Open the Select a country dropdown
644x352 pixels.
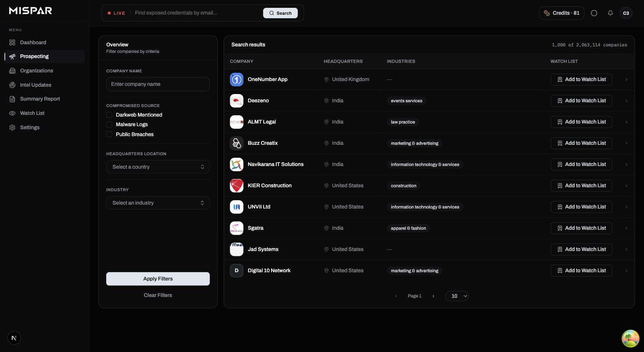click(x=158, y=167)
